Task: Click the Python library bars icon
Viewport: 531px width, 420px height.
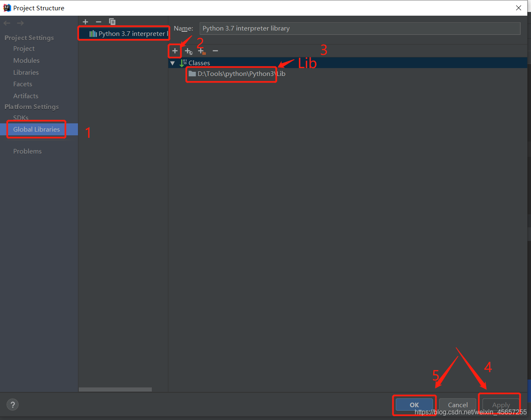Action: click(x=93, y=34)
